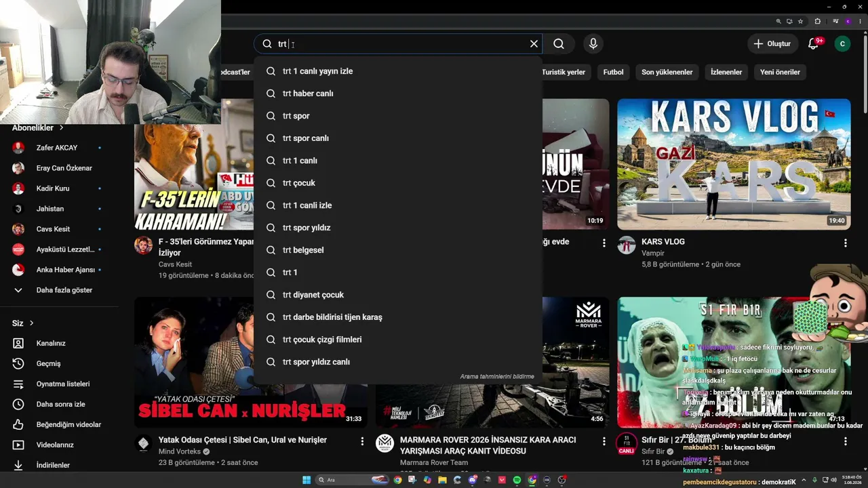Click the Oluştur create button
The image size is (868, 488).
[x=772, y=44]
